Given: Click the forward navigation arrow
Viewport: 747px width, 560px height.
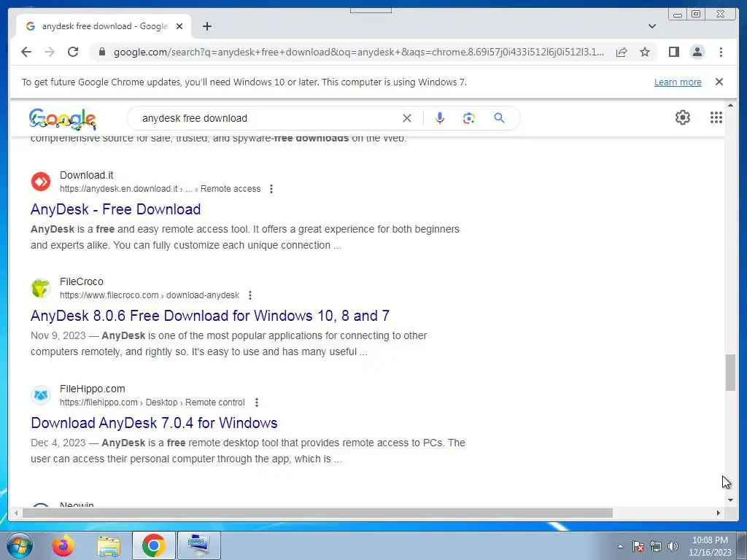Looking at the screenshot, I should point(50,52).
